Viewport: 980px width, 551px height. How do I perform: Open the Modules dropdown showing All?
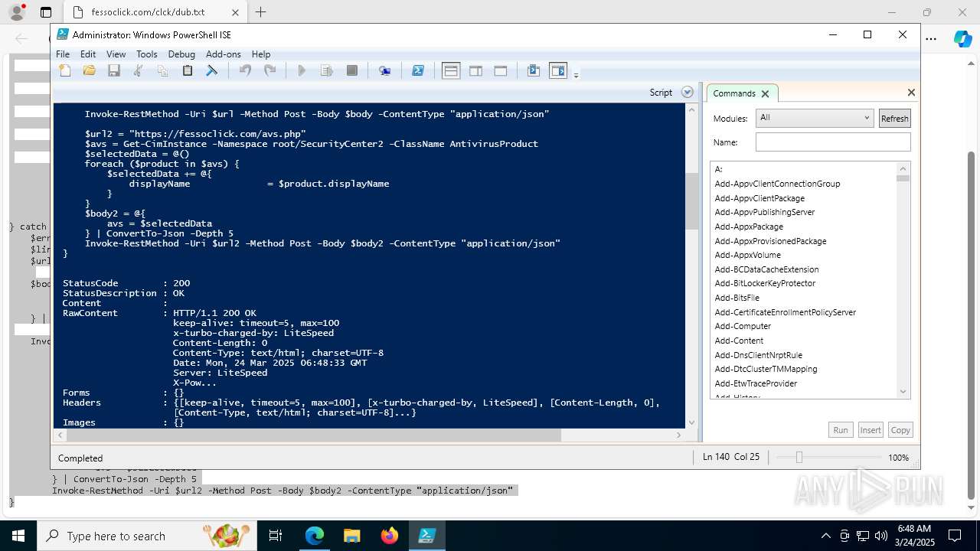pyautogui.click(x=814, y=118)
